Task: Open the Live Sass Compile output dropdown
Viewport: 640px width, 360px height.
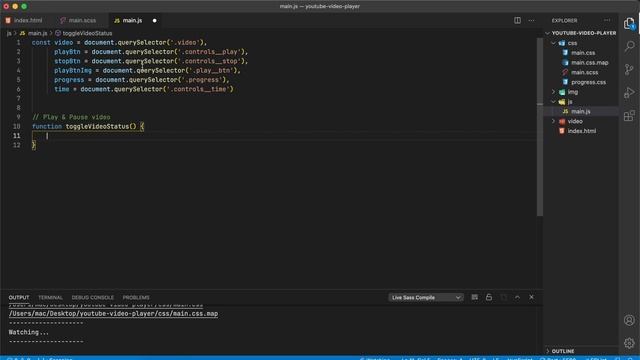Action: click(x=426, y=298)
